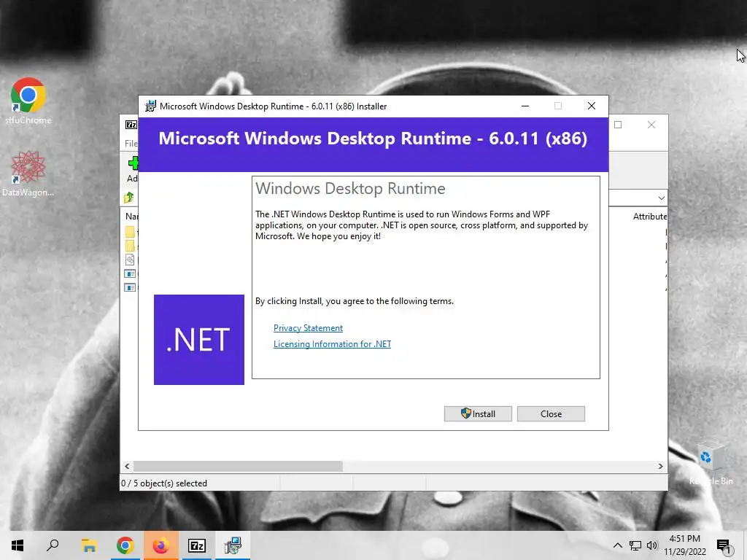This screenshot has height=560, width=747.
Task: Switch to installer taskbar button
Action: (x=233, y=545)
